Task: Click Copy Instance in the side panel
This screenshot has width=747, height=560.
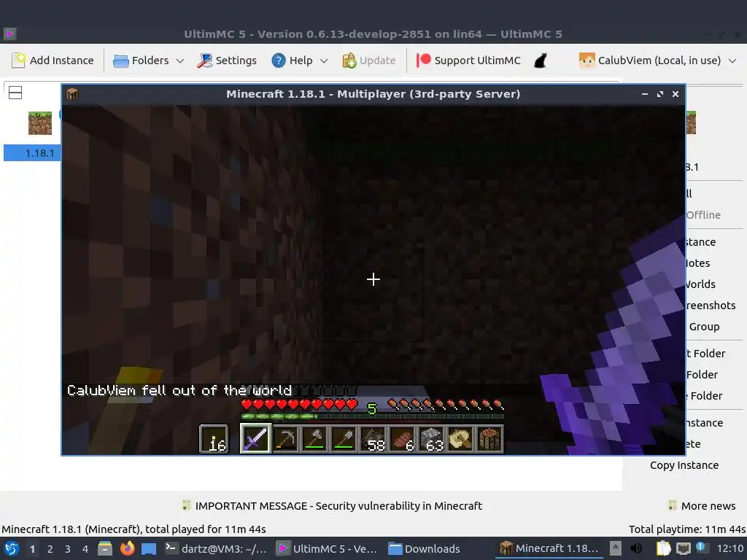Action: pos(684,465)
